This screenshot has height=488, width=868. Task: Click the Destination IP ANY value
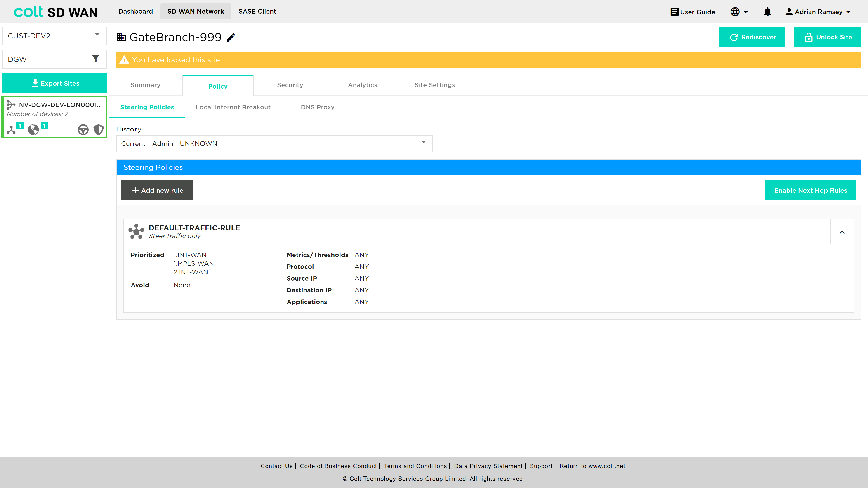362,290
